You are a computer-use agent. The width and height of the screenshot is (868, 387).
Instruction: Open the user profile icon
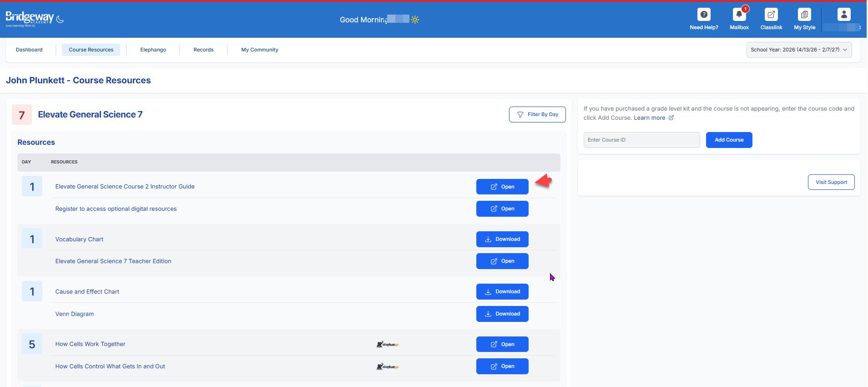click(x=844, y=15)
